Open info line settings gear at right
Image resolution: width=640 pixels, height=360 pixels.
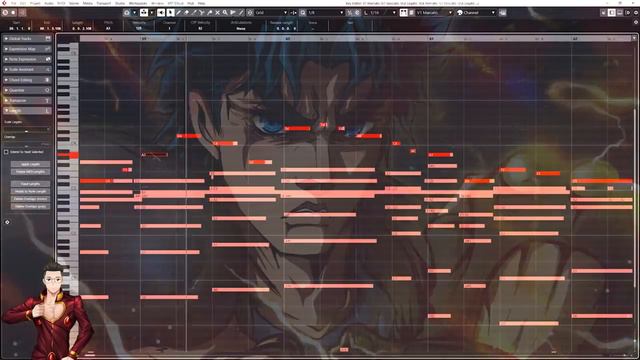point(636,22)
